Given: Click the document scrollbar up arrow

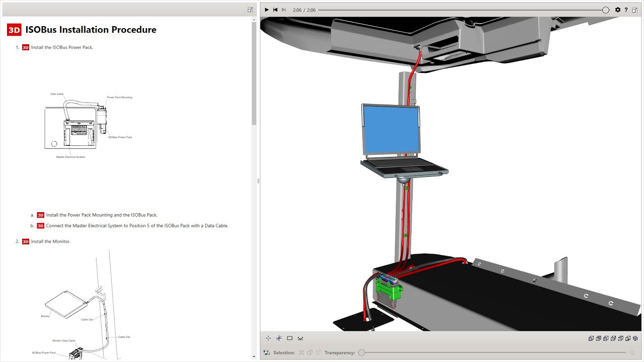Looking at the screenshot, I should (x=254, y=19).
